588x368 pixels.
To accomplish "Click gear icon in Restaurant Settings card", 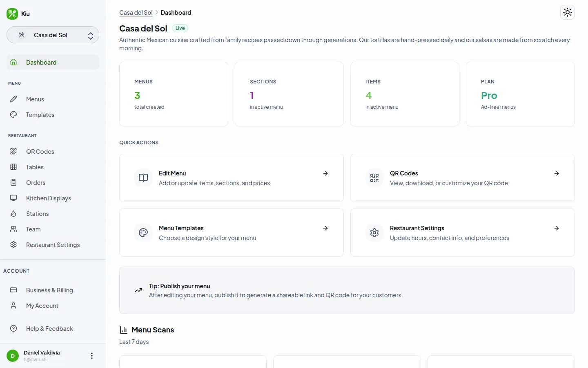I will click(374, 233).
